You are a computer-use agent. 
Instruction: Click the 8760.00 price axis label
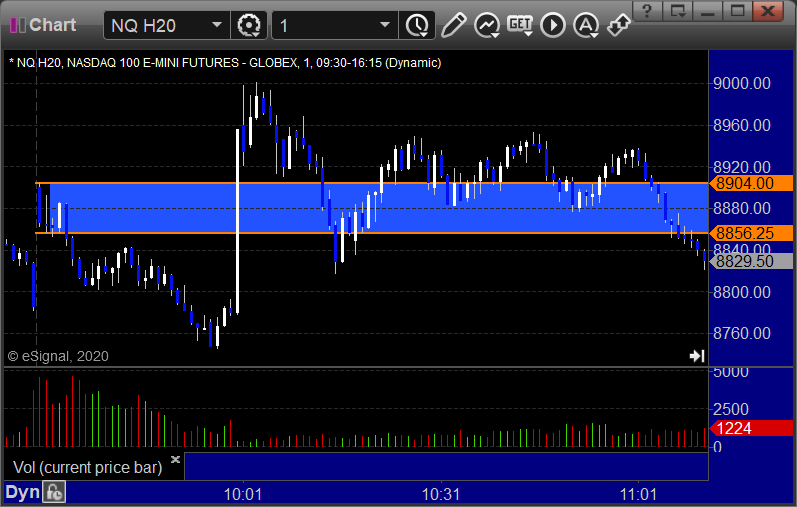pyautogui.click(x=742, y=334)
